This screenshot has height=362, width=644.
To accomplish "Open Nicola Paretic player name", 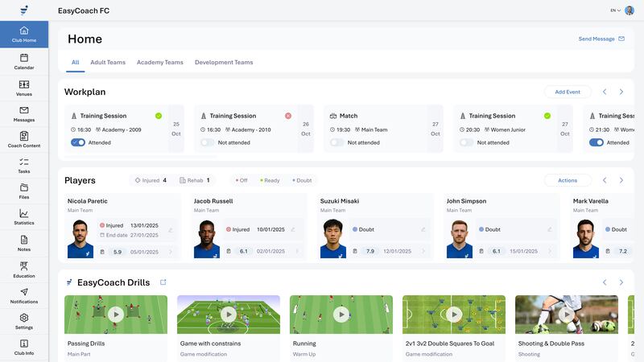I will click(88, 201).
